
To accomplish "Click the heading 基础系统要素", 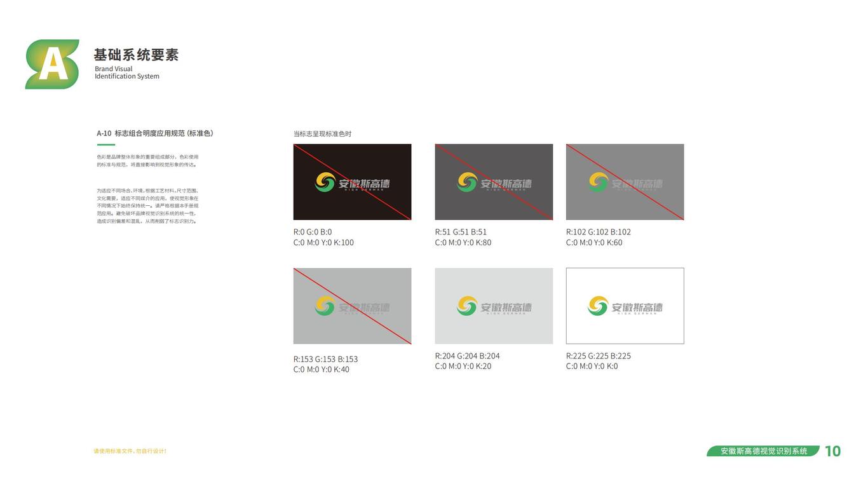I will click(x=137, y=55).
